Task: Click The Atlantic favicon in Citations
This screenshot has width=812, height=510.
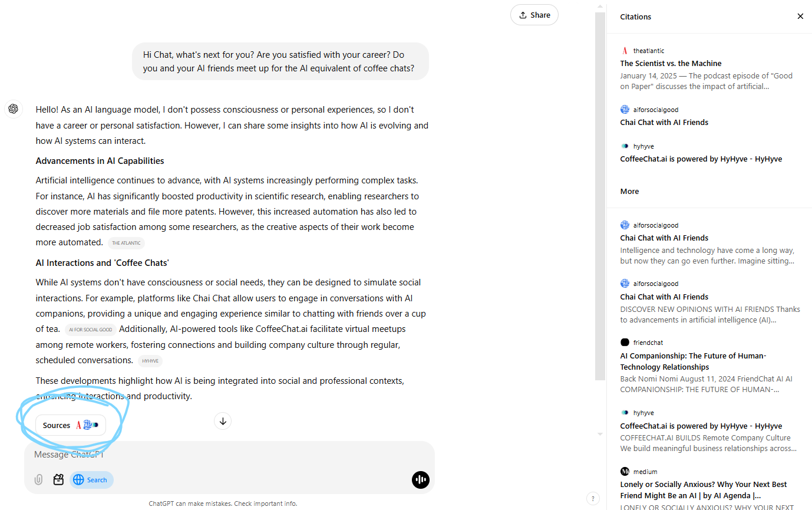Action: [625, 51]
